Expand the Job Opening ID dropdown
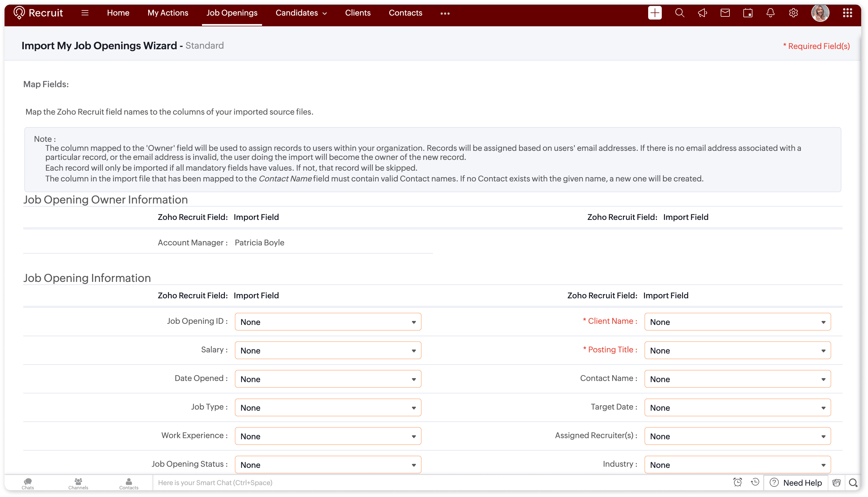Screen dimensions: 868x497 [x=327, y=322]
